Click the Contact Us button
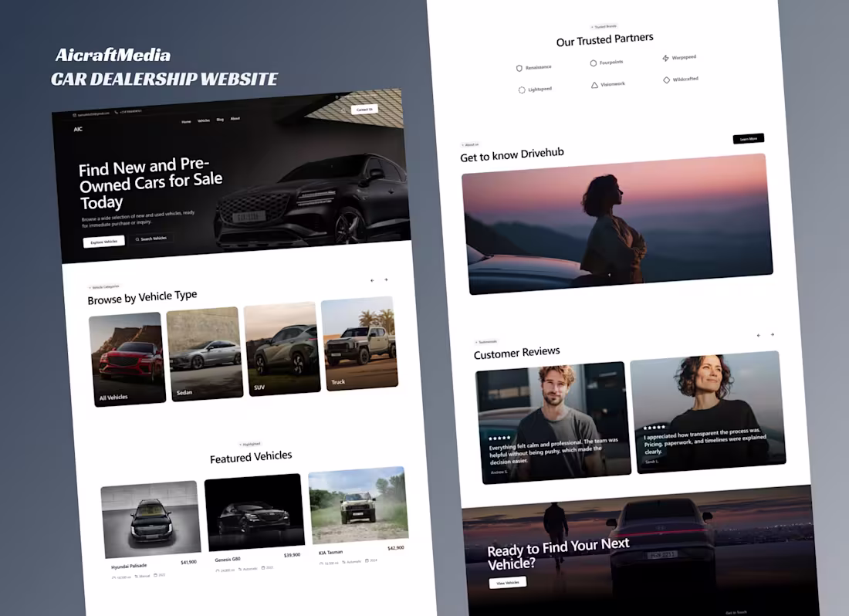Viewport: 849px width, 616px height. pyautogui.click(x=364, y=110)
